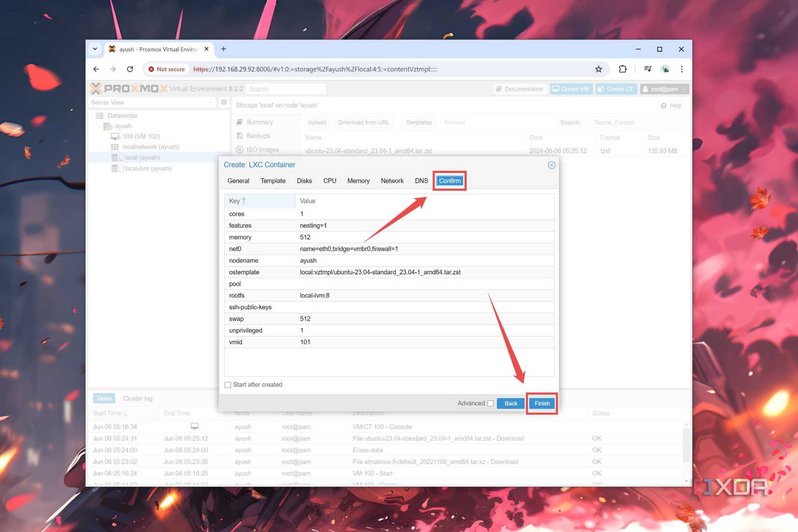This screenshot has width=798, height=532.
Task: Collapse the ayush node in the tree
Action: click(x=101, y=126)
